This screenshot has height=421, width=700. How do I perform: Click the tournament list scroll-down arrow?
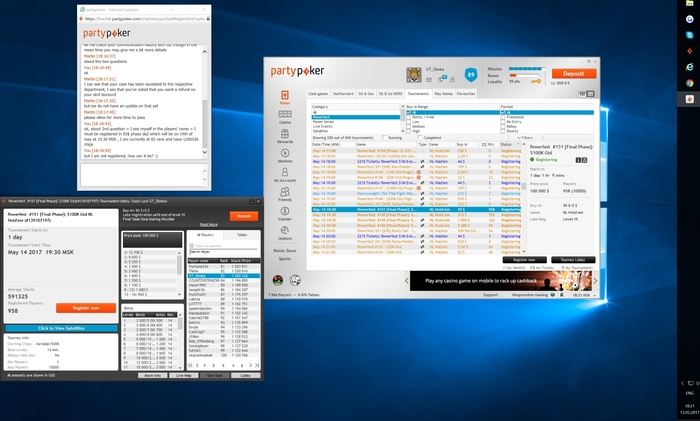tap(524, 252)
